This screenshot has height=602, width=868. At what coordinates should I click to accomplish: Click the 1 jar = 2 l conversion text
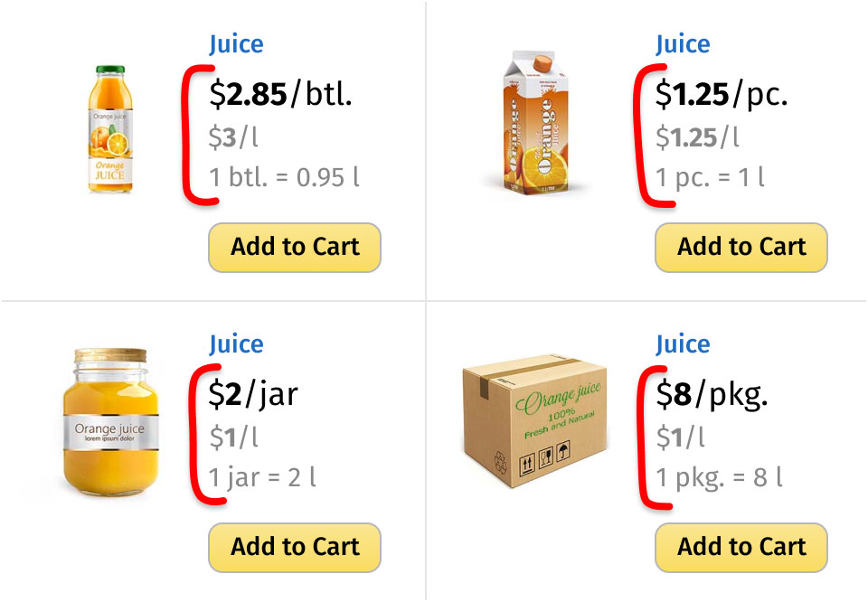262,478
